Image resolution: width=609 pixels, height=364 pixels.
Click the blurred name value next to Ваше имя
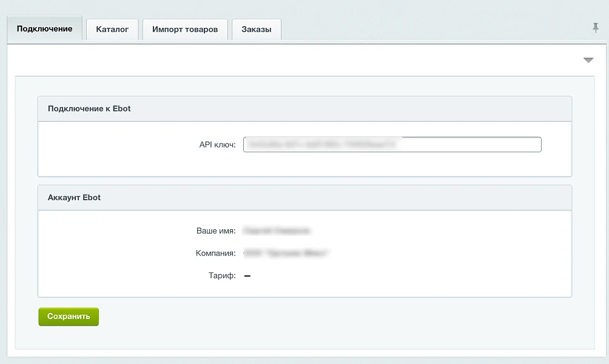[277, 231]
